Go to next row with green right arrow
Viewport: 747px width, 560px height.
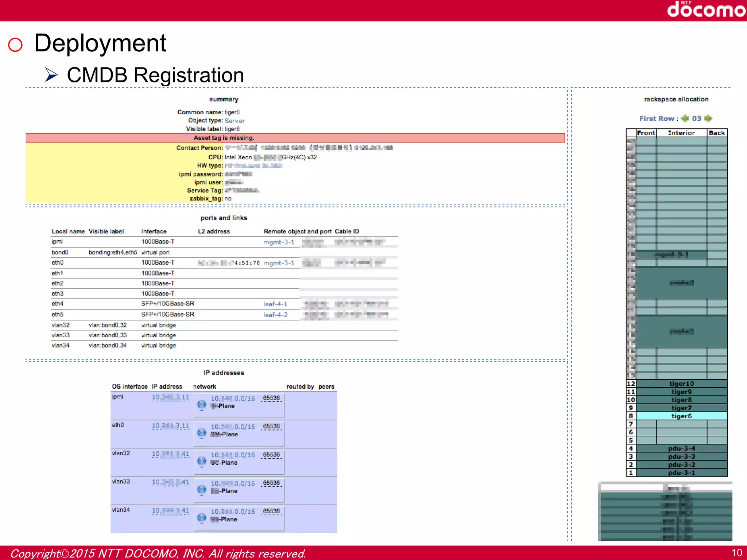(x=708, y=118)
